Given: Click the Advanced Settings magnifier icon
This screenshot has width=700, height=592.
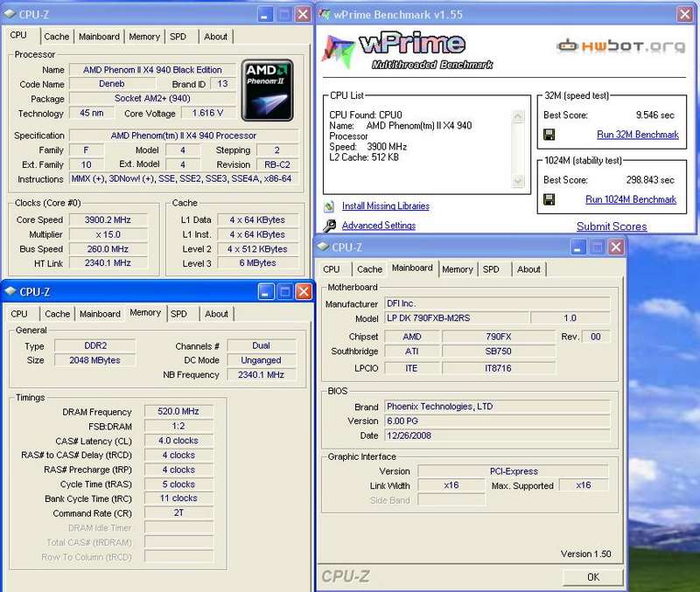Looking at the screenshot, I should click(330, 226).
